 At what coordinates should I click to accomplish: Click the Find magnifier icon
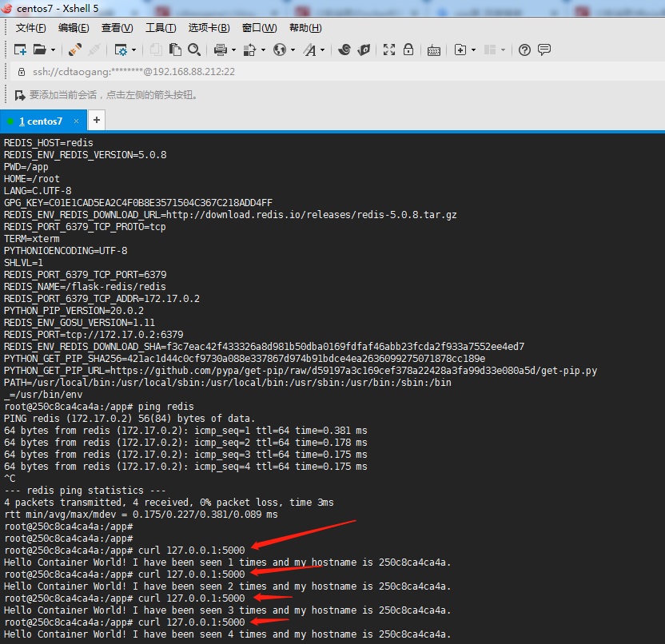[x=193, y=50]
